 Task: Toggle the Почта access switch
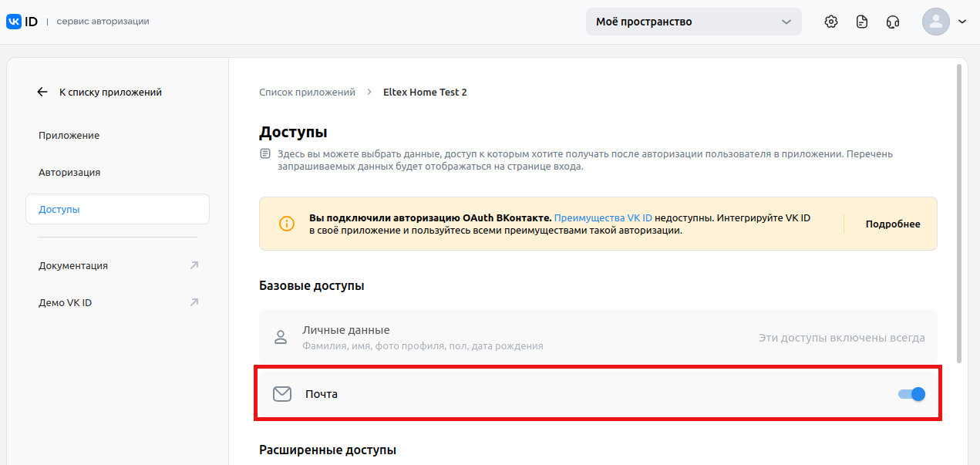click(911, 394)
